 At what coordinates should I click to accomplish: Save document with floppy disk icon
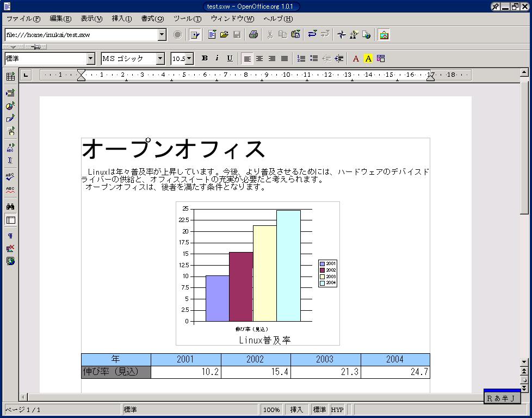click(x=237, y=34)
